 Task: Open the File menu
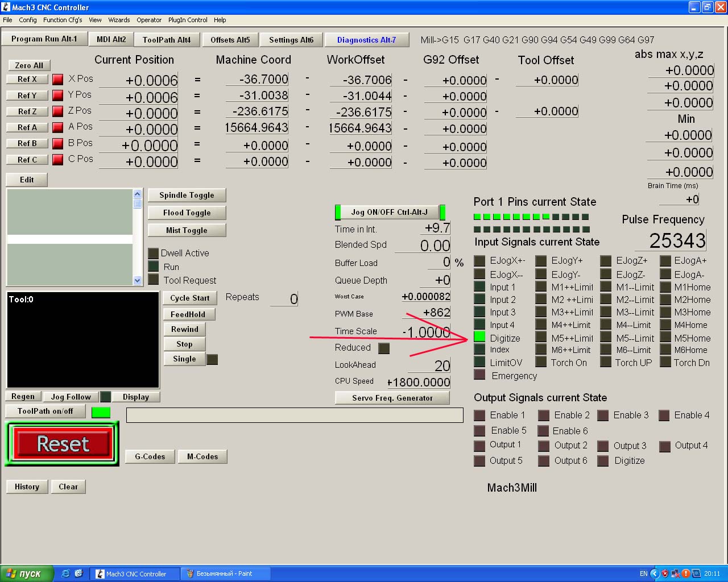[x=7, y=20]
